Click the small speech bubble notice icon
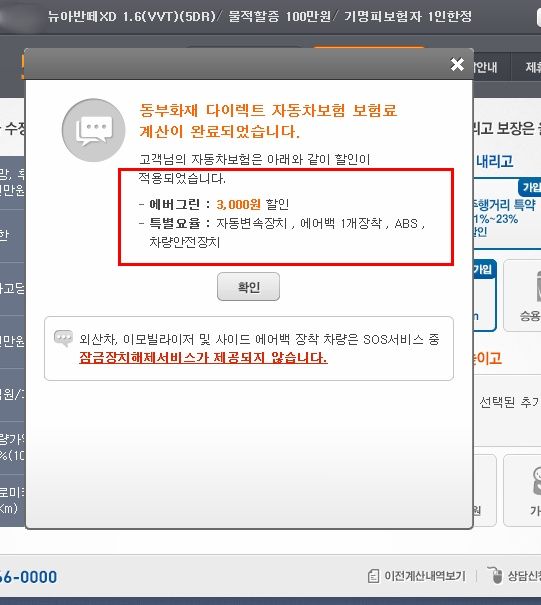 coord(63,338)
